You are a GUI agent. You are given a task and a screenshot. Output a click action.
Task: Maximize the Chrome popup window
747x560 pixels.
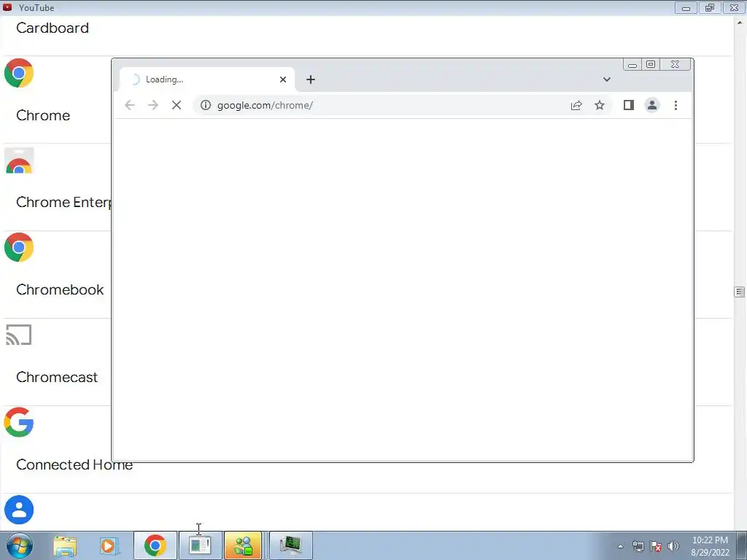pos(651,64)
